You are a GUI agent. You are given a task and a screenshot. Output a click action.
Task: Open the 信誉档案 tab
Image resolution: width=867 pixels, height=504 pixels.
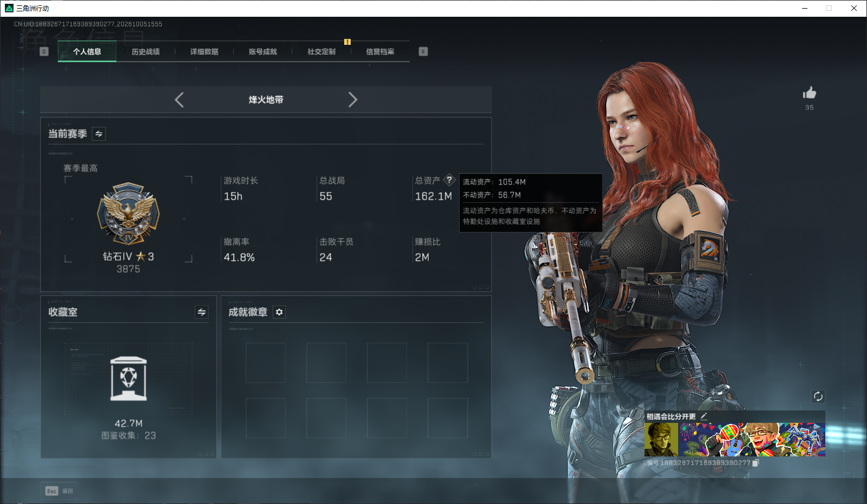(380, 52)
